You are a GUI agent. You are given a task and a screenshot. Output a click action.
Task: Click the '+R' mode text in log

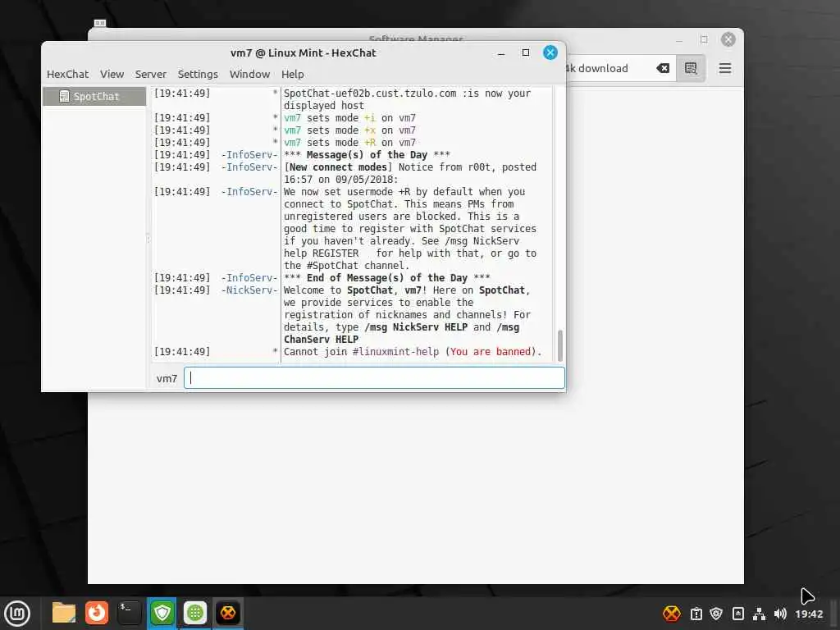pyautogui.click(x=370, y=143)
